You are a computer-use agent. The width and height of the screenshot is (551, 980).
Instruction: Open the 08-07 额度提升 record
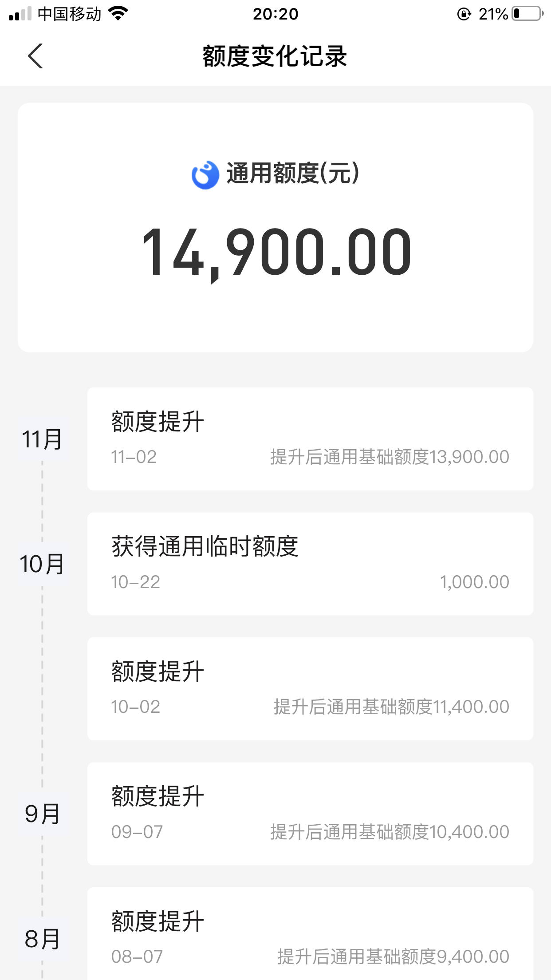[310, 933]
